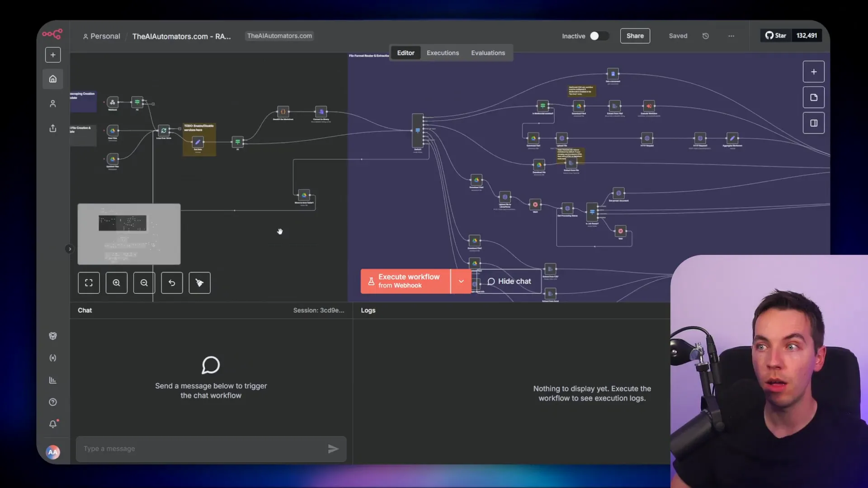Select the Is Job Ready switch node

(x=592, y=212)
